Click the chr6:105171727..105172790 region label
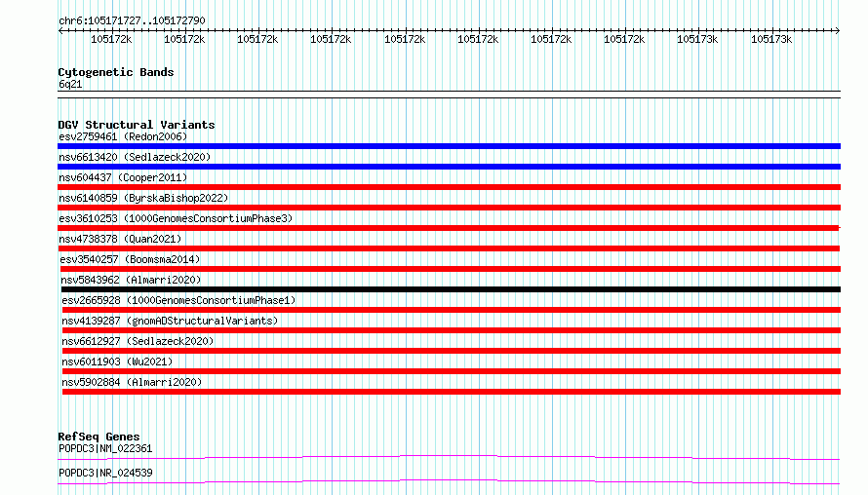Screen dimensions: 868x495 pyautogui.click(x=132, y=20)
